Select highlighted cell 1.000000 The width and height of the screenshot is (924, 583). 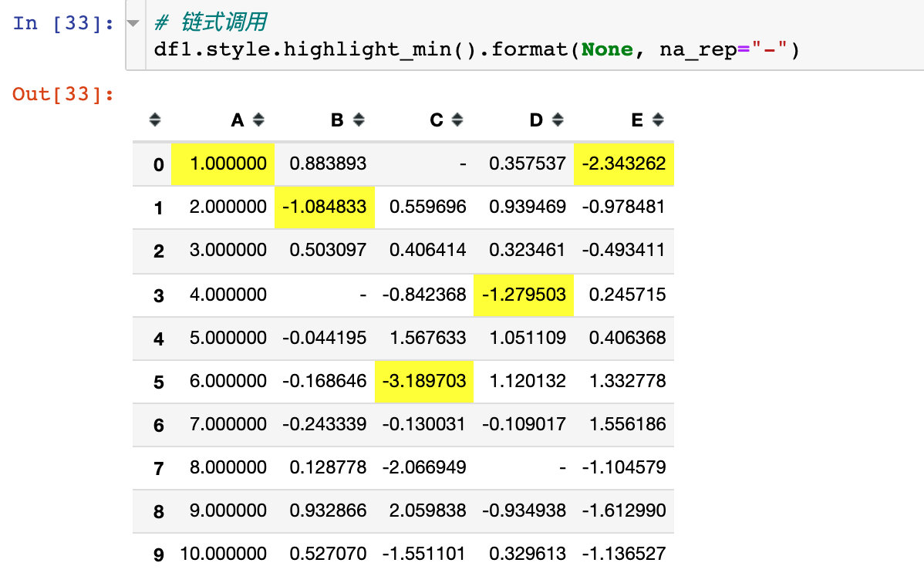pos(223,163)
